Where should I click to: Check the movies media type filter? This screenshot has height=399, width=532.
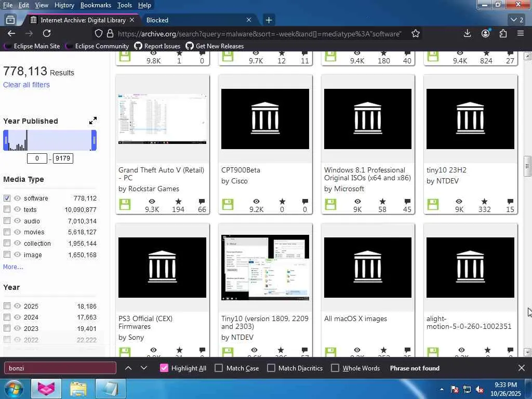[x=7, y=232]
